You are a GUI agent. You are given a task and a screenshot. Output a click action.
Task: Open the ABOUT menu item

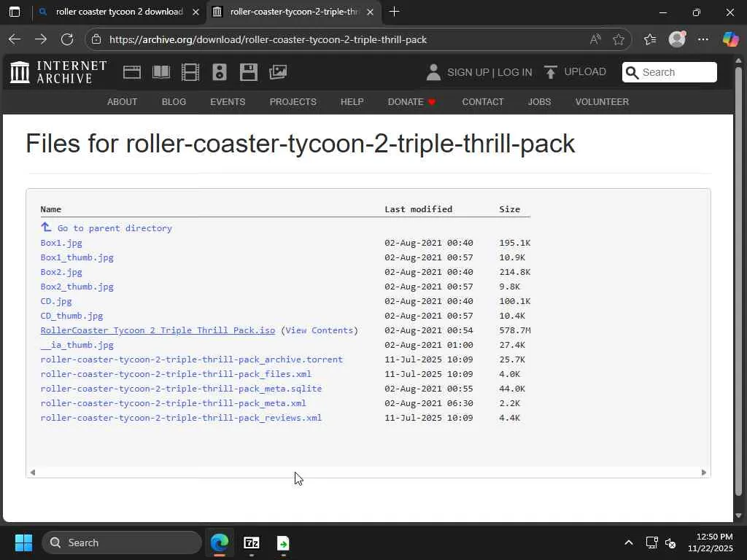tap(122, 102)
